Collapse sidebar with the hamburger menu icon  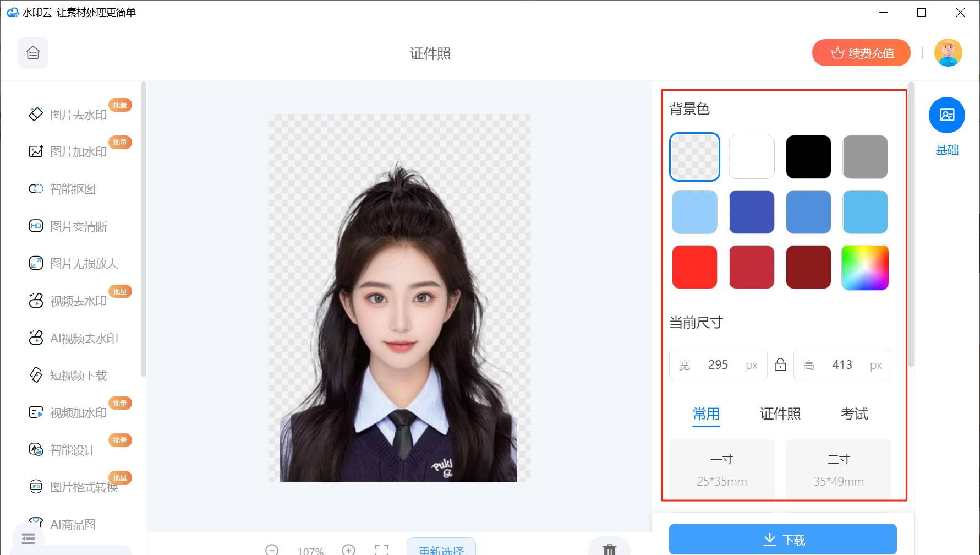[x=28, y=538]
